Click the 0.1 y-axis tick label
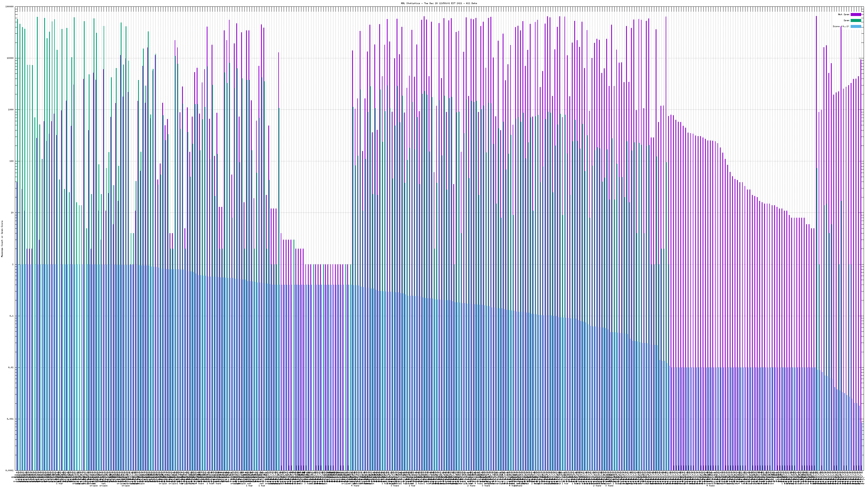Viewport: 868px width, 488px height. pos(12,316)
